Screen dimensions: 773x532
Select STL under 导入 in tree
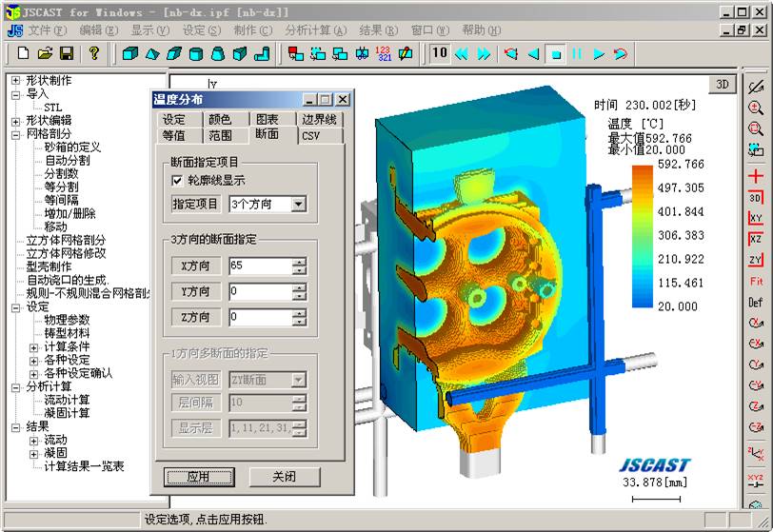52,108
